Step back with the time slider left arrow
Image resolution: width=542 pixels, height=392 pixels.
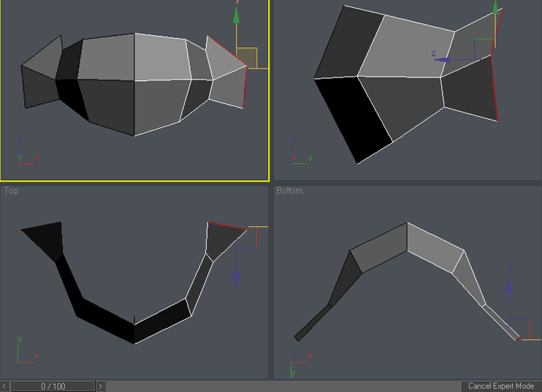pyautogui.click(x=4, y=386)
